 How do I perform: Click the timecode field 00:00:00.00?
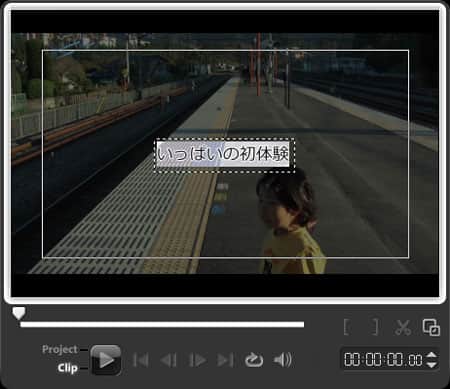point(383,360)
